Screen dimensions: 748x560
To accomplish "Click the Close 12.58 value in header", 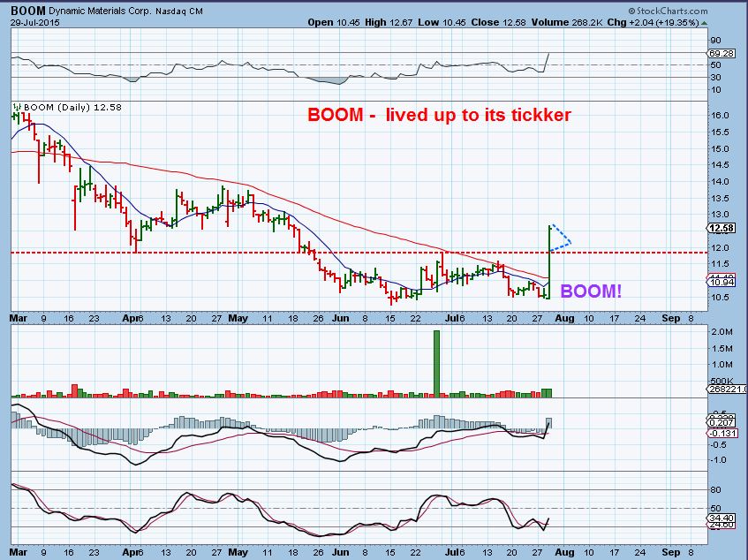I will tap(499, 22).
